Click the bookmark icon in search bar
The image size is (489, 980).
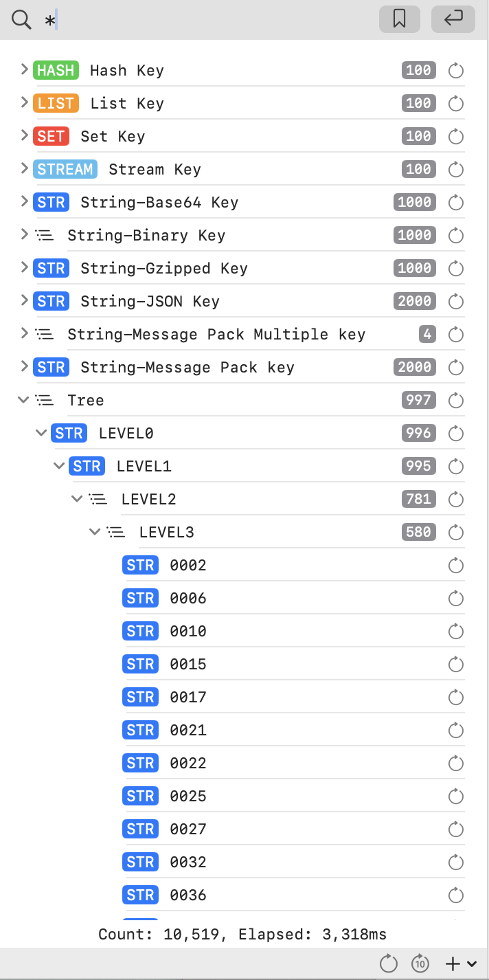click(399, 19)
